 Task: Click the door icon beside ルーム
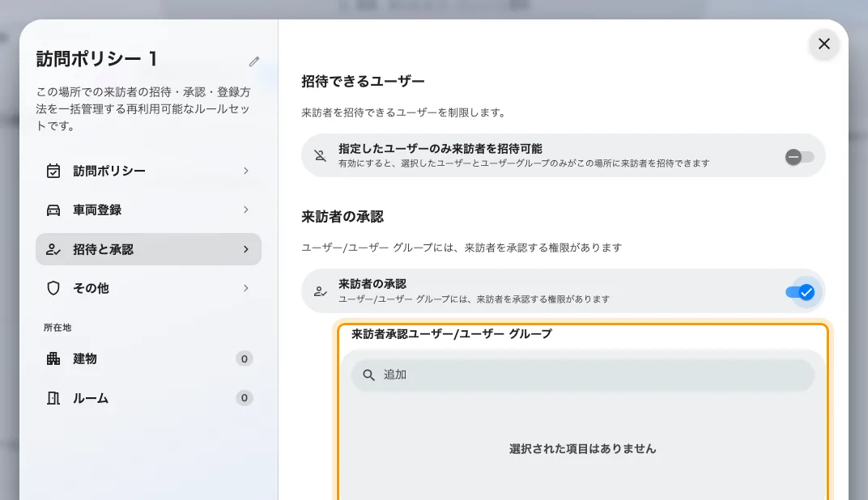pyautogui.click(x=53, y=398)
